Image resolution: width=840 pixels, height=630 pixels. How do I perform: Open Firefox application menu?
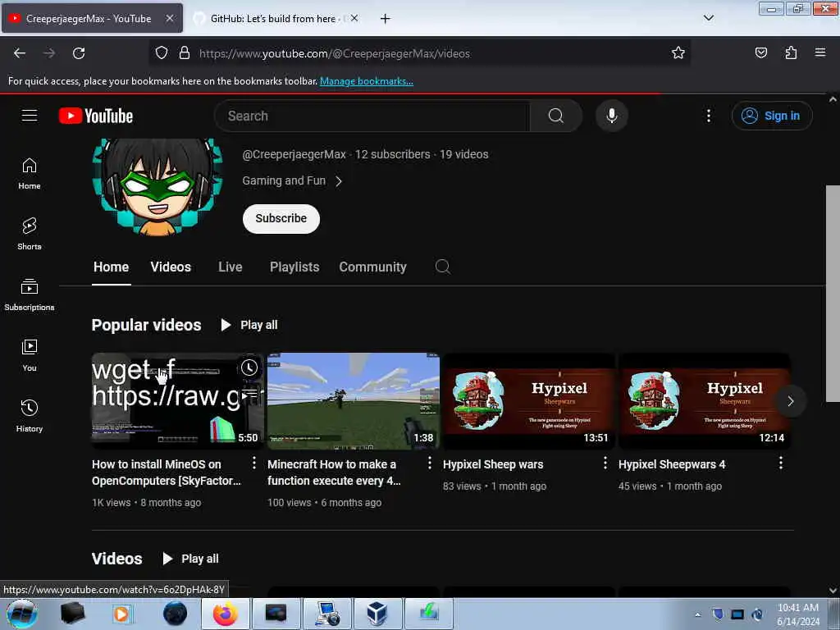[x=820, y=52]
